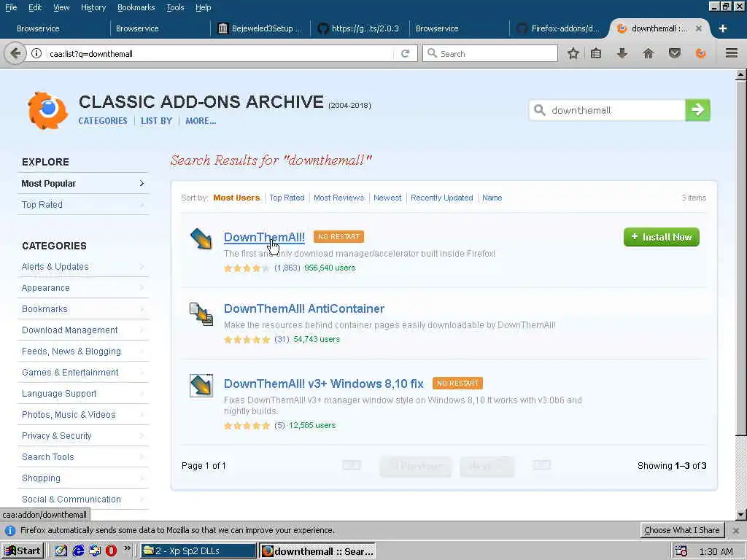Expand quick launch overflow chevron
This screenshot has width=747, height=560.
pyautogui.click(x=127, y=548)
